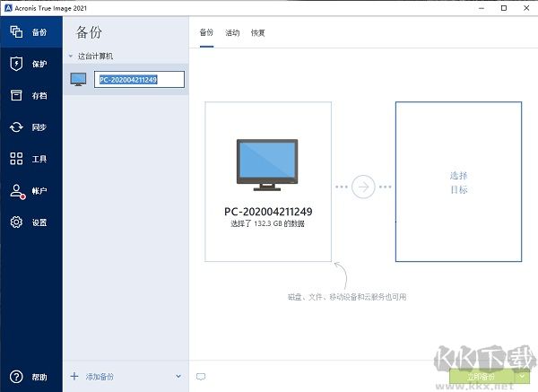Click the 添加备份 label
Screen dimensions: 538x392
coord(100,377)
